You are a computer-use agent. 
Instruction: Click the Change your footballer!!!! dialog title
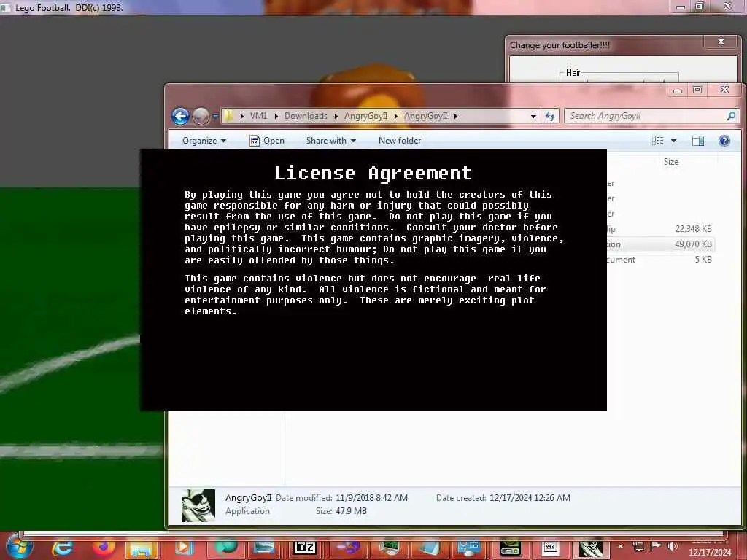[560, 45]
